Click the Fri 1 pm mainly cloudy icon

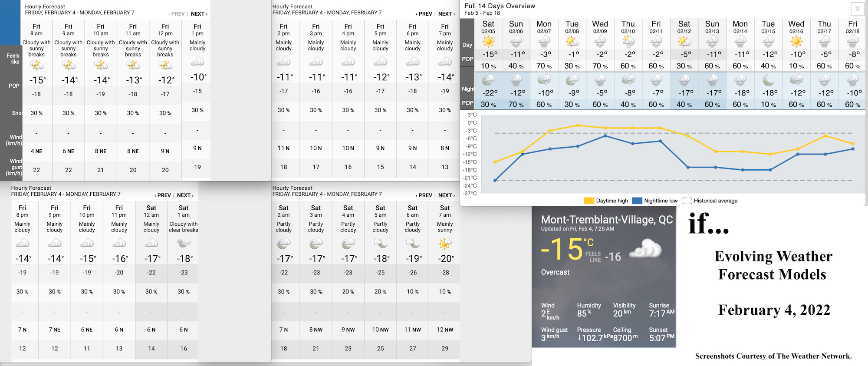tap(197, 62)
